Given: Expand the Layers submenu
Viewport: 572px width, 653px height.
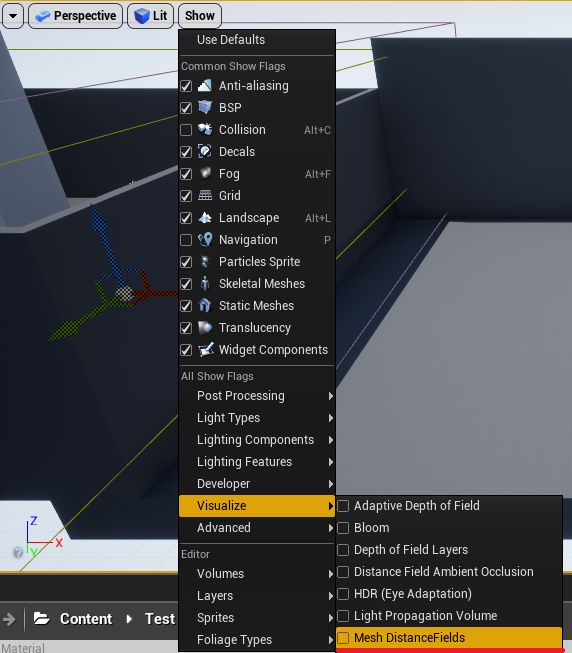Looking at the screenshot, I should coord(257,596).
